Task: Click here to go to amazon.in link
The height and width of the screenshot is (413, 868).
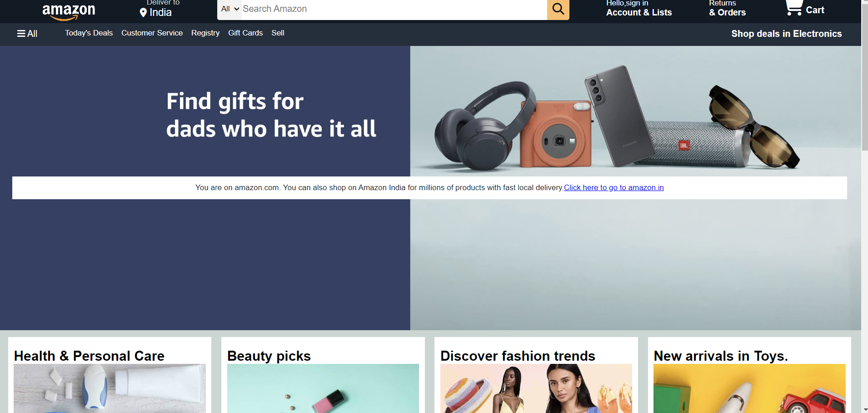Action: 614,187
